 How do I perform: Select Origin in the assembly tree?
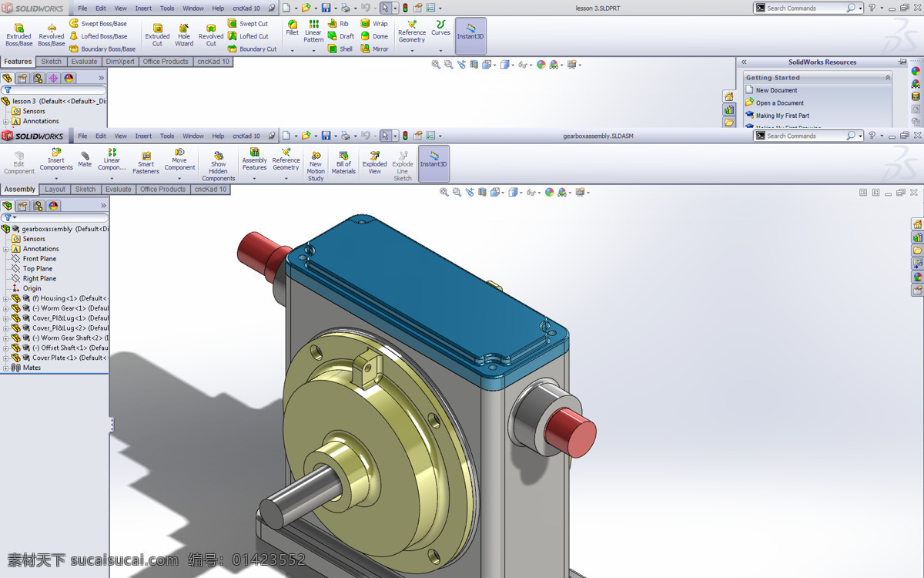pyautogui.click(x=32, y=289)
